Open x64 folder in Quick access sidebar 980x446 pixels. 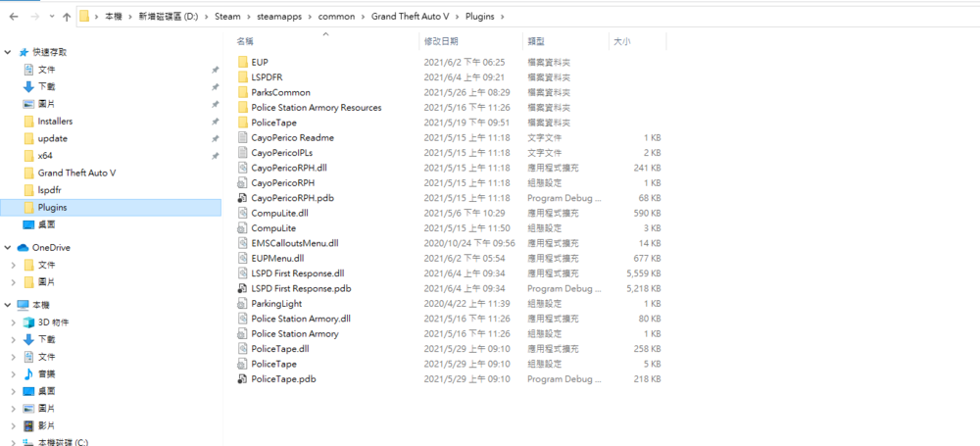[x=44, y=156]
